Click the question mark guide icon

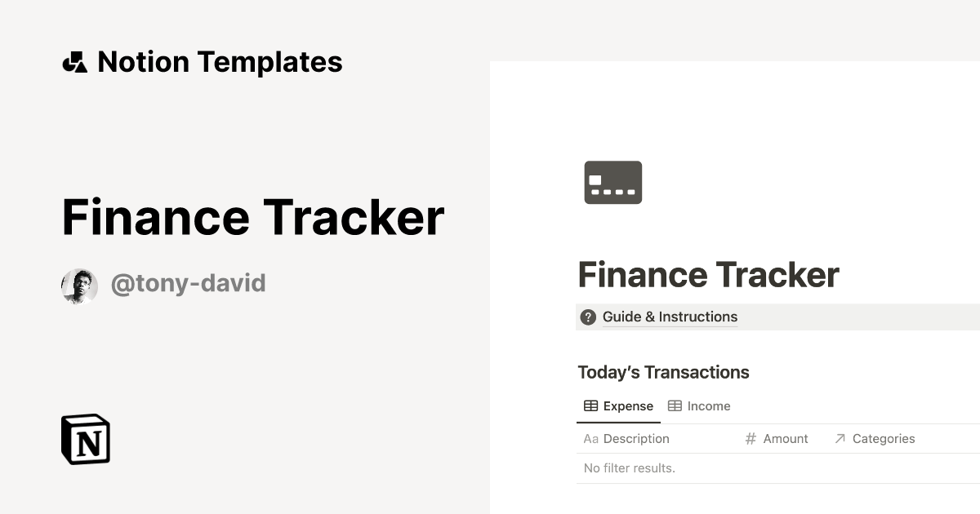(x=588, y=317)
